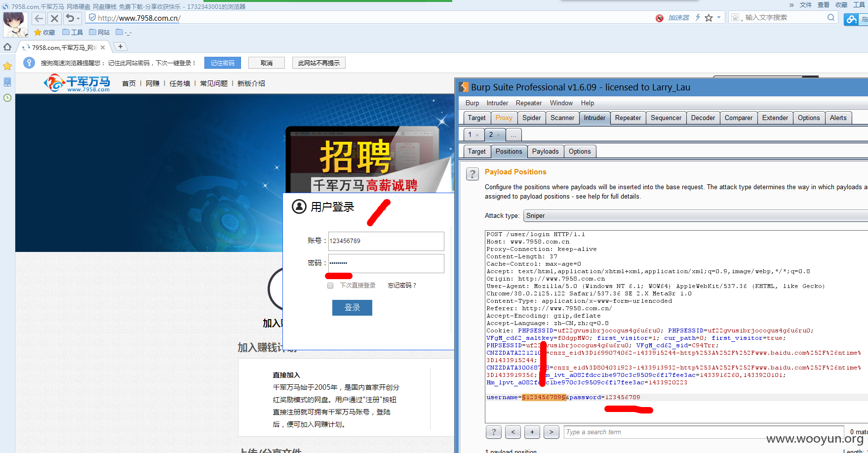The width and height of the screenshot is (868, 453).
Task: Open the 工具 bookmark folder
Action: click(x=73, y=32)
